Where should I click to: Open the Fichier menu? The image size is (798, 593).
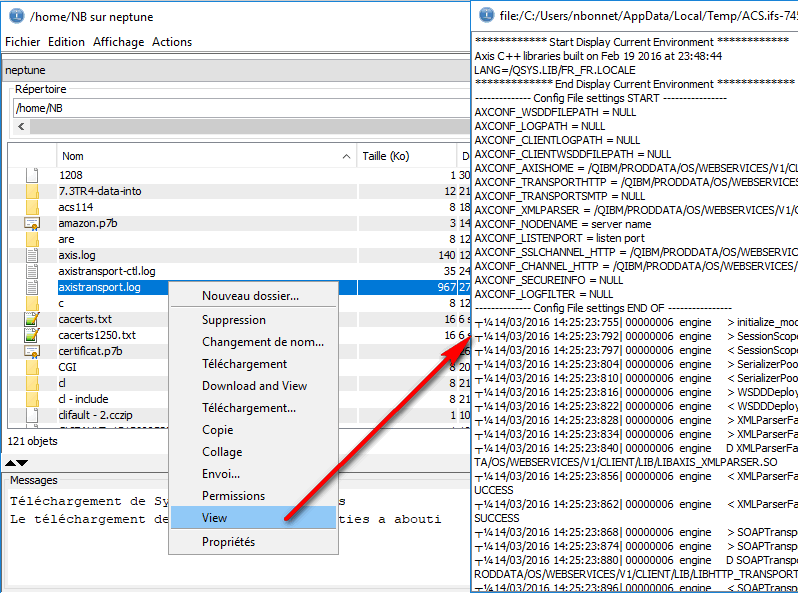[22, 42]
